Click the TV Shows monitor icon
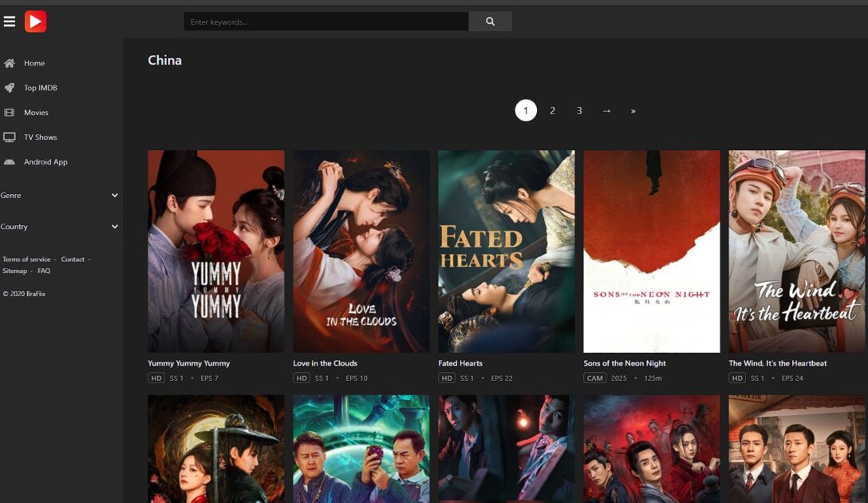 click(10, 137)
